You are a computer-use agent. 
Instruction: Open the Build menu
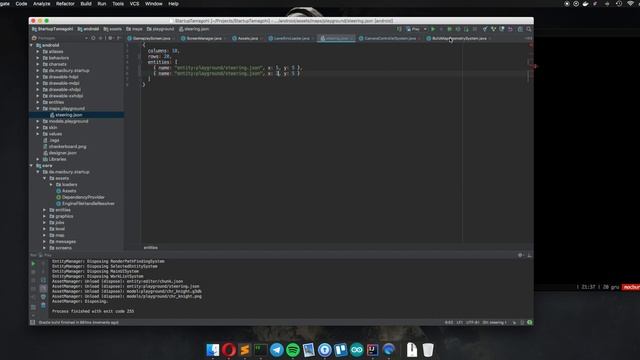[x=86, y=4]
